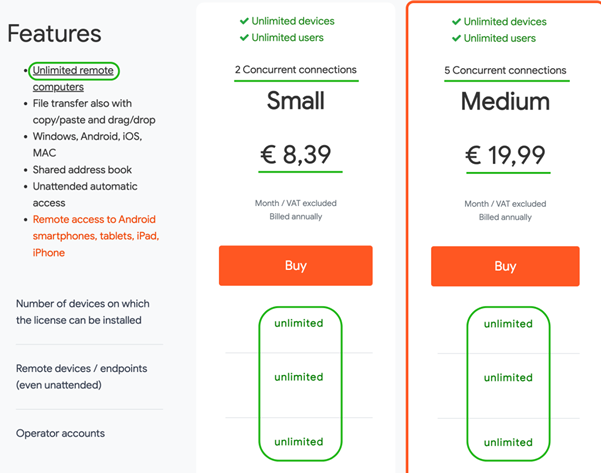The height and width of the screenshot is (473, 601).
Task: Click checkmark icon next to Small Unlimited users
Action: [244, 38]
